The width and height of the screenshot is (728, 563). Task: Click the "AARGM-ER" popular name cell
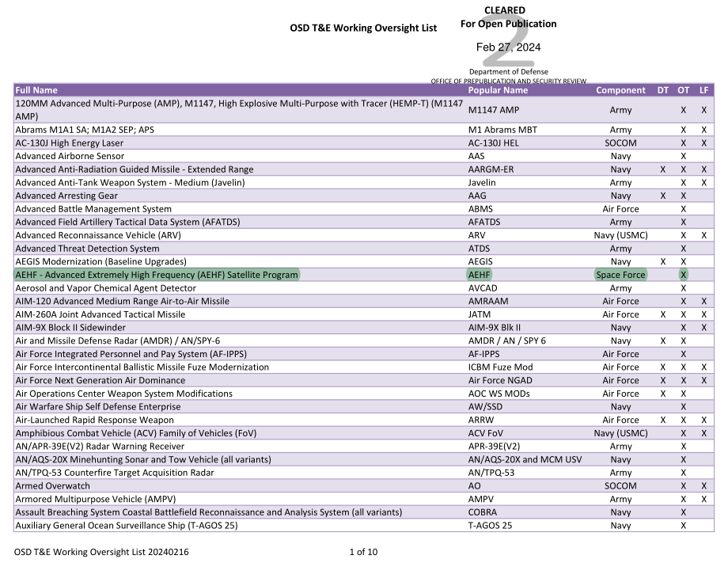point(491,169)
